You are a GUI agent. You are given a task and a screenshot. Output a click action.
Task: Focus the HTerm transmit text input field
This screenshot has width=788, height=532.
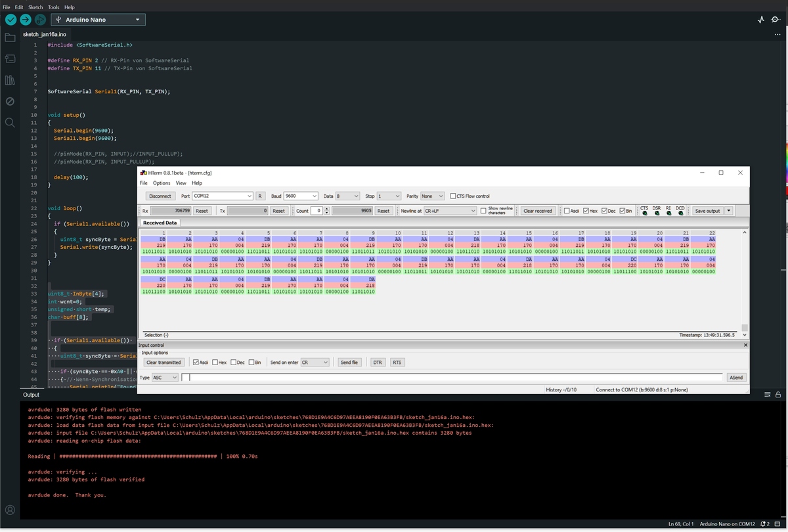[x=453, y=377]
